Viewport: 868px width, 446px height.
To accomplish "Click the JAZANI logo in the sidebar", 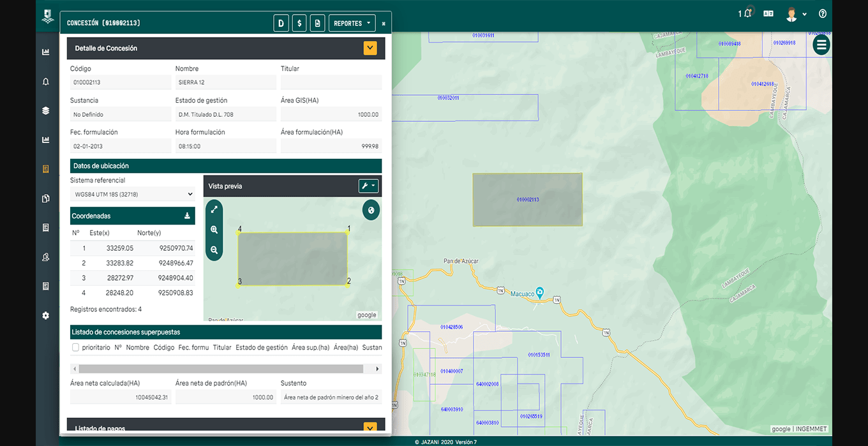I will coord(48,16).
